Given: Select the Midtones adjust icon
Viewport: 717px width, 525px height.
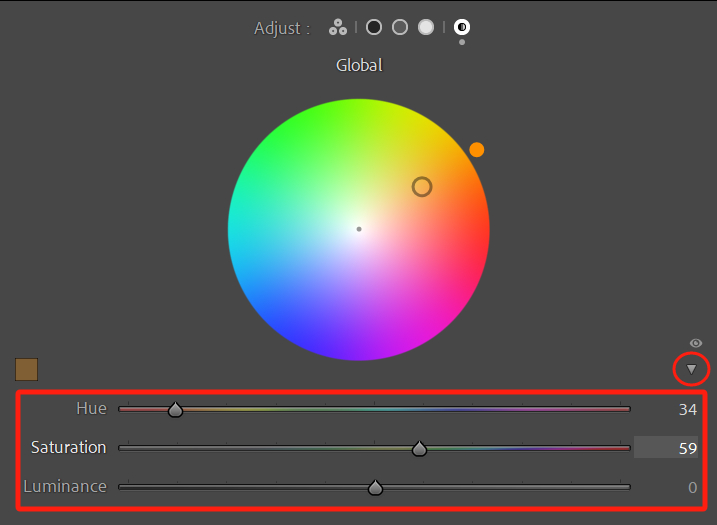Looking at the screenshot, I should [400, 27].
